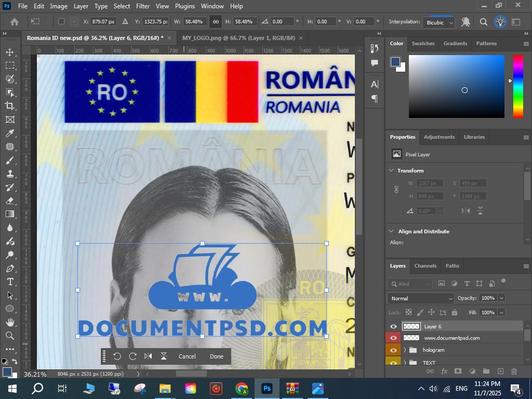
Task: Hide Layer 6 using eye icon
Action: (x=393, y=326)
